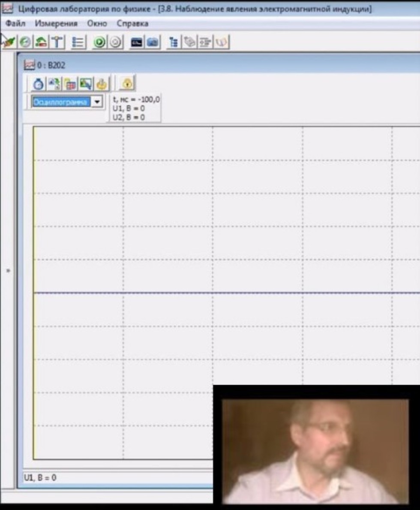
Task: Open the Справка menu
Action: click(x=132, y=24)
